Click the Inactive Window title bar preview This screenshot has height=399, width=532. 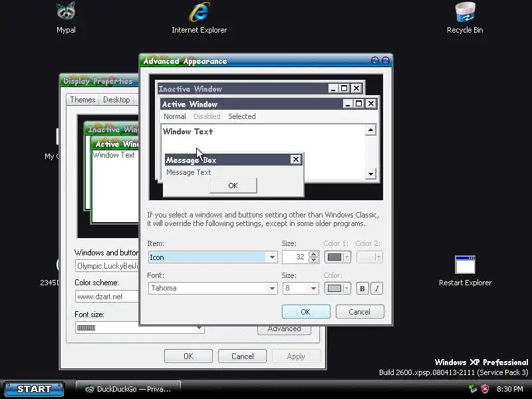(243, 88)
